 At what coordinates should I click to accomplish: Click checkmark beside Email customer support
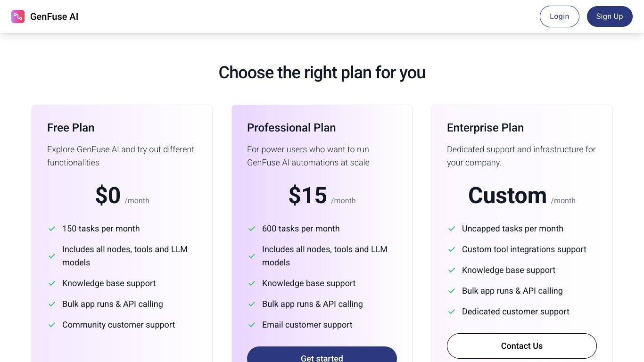click(x=252, y=325)
